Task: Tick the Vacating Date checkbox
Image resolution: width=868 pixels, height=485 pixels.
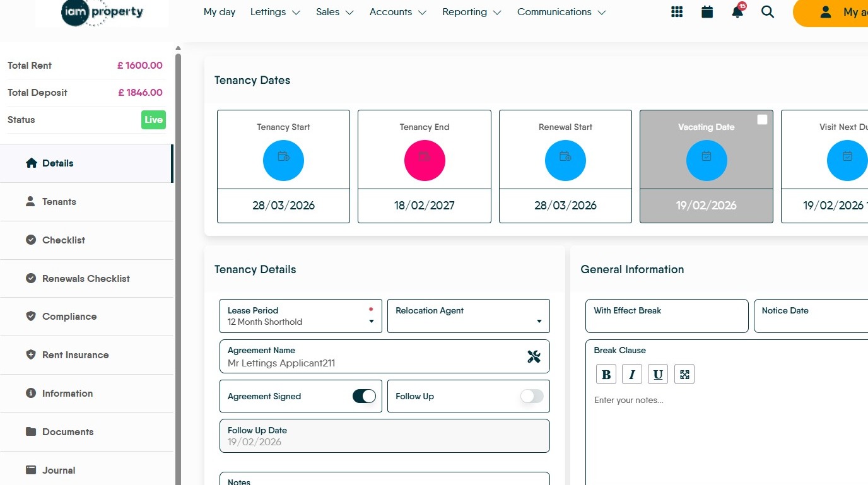Action: tap(762, 120)
